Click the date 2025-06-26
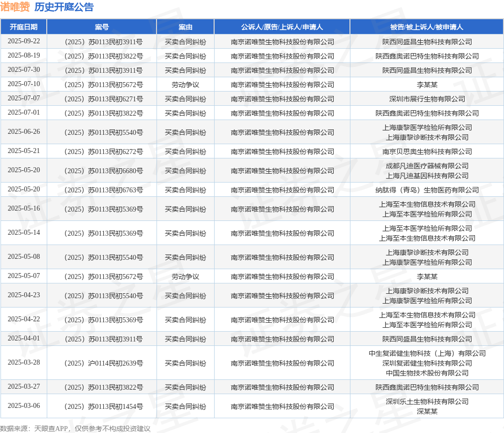 point(24,132)
